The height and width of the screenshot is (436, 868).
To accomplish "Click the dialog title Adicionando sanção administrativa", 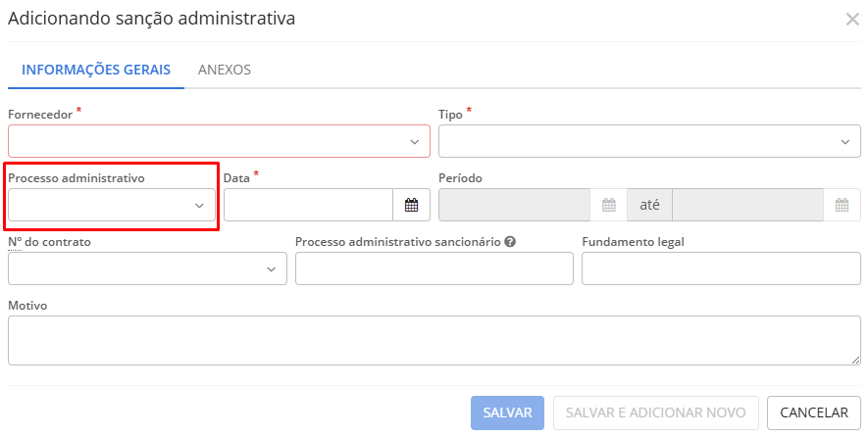I will pos(152,19).
